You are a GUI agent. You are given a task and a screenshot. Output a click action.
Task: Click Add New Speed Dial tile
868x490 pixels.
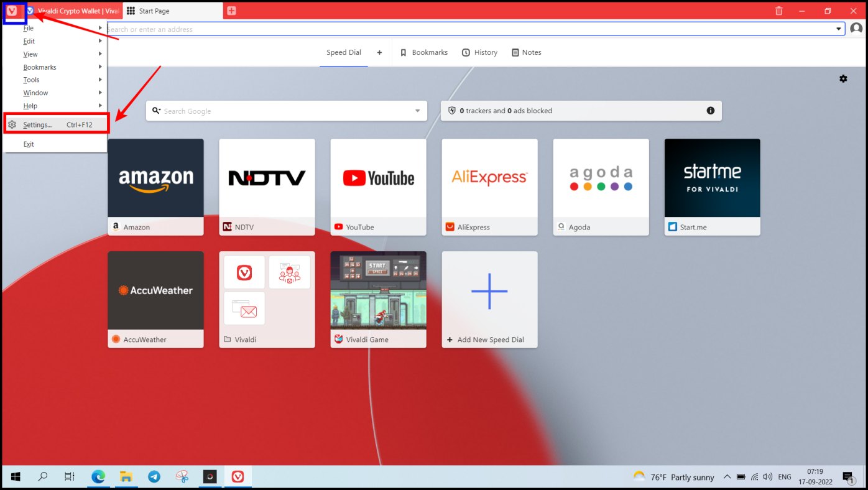pos(489,299)
